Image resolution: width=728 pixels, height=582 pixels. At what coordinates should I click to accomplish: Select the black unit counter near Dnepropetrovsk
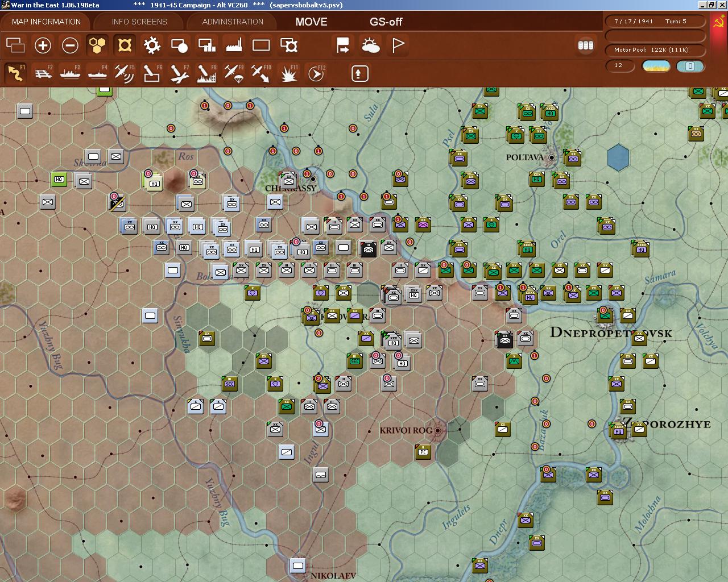504,340
